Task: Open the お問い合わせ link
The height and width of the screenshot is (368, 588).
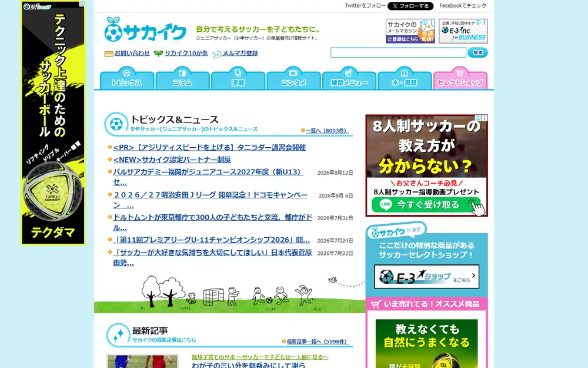Action: [132, 54]
